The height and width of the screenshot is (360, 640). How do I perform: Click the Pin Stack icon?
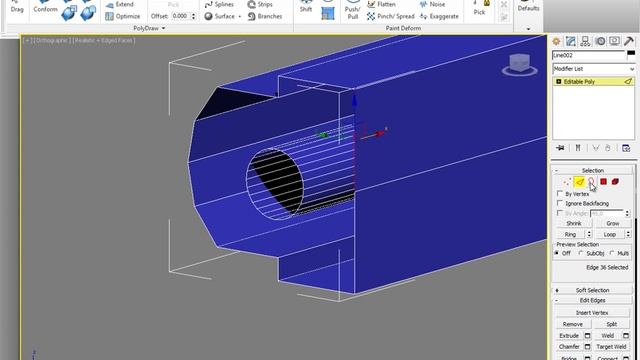[x=560, y=148]
